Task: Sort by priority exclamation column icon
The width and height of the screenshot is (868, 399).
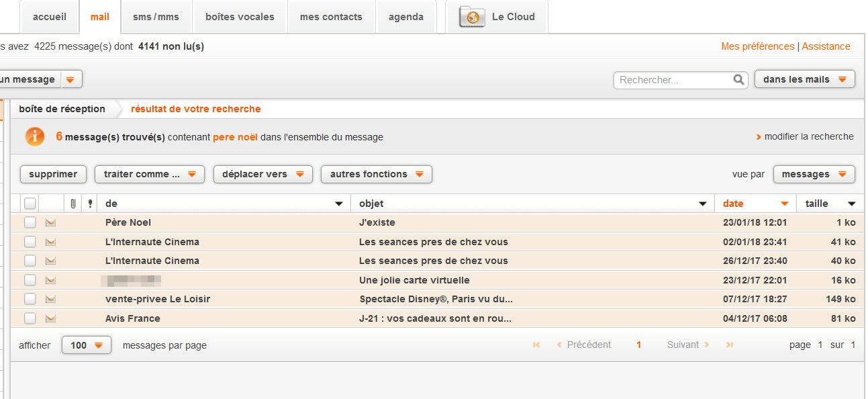Action: 90,204
